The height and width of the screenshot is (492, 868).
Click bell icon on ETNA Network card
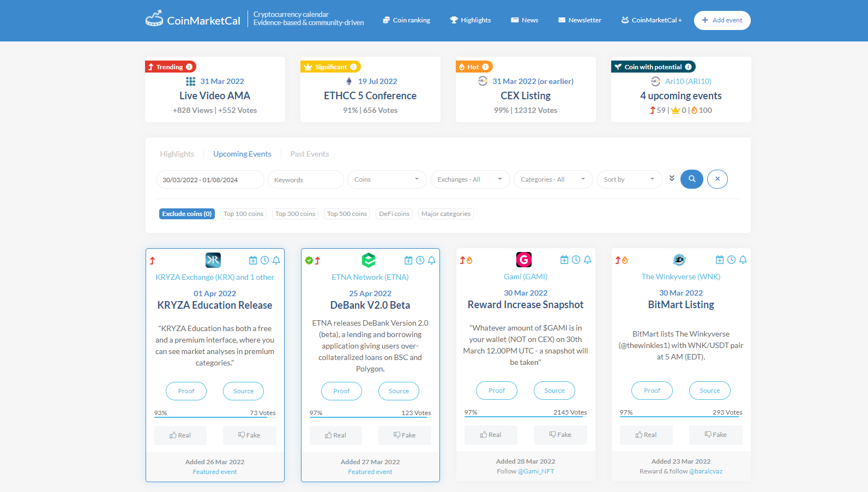tap(432, 260)
